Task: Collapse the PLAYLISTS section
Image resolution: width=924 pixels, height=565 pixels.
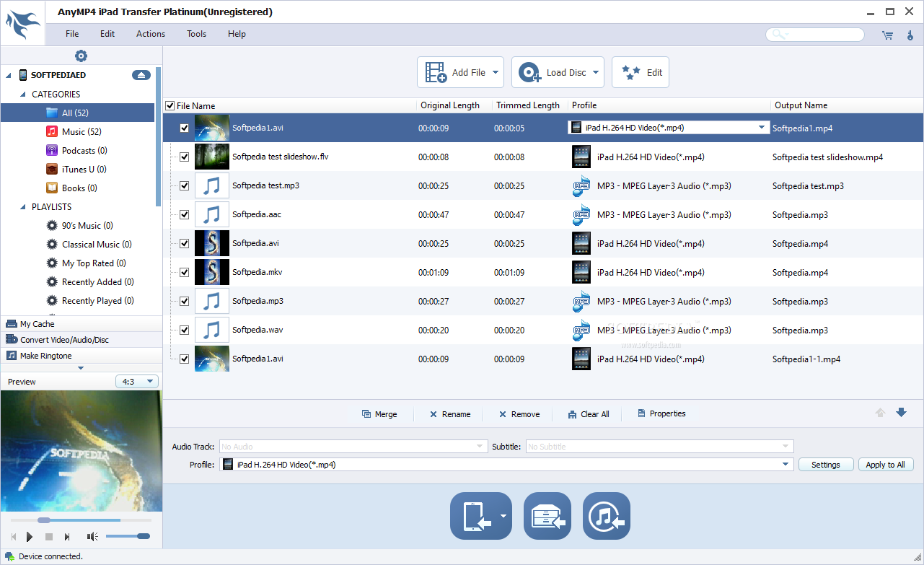Action: (23, 206)
